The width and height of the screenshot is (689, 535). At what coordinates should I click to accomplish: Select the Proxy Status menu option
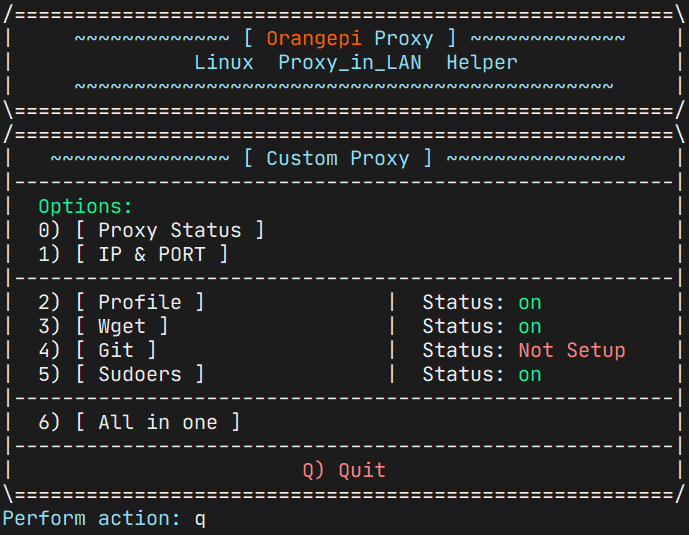[x=151, y=230]
